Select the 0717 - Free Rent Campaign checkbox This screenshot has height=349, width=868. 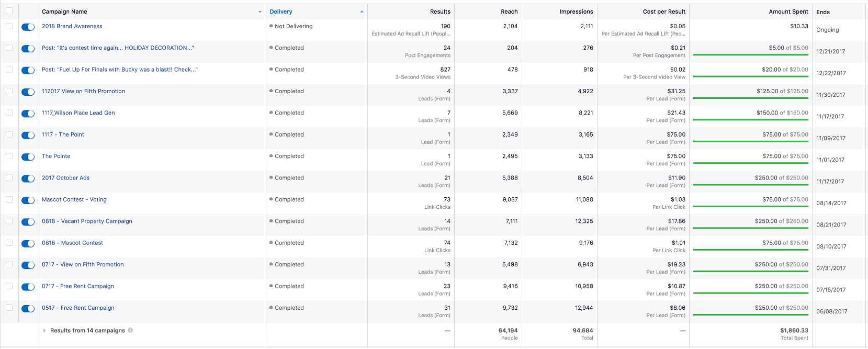coord(9,286)
